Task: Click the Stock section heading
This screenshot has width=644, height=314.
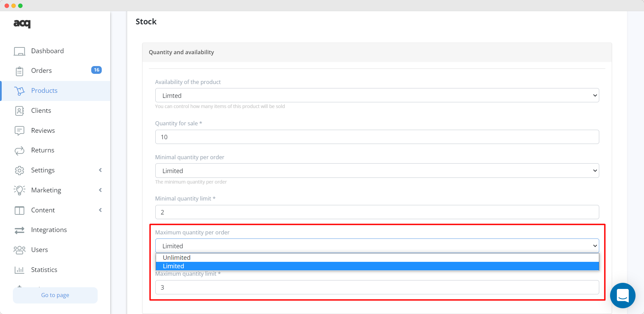Action: coord(146,22)
